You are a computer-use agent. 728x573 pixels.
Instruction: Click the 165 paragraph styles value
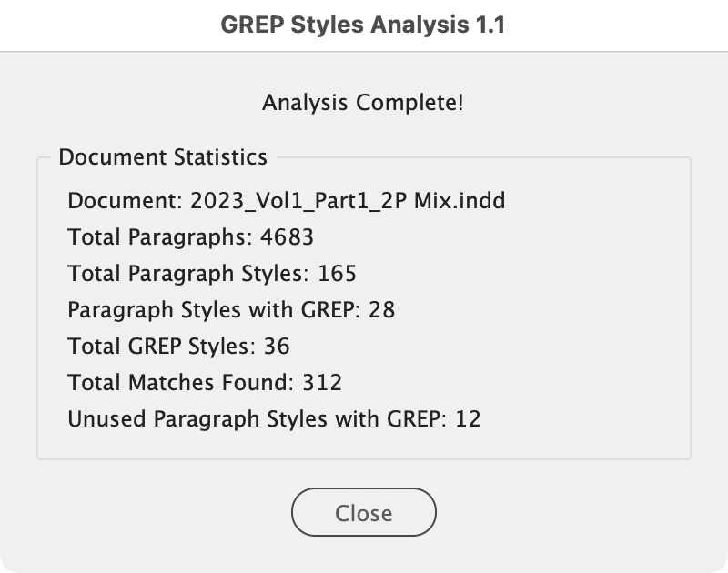(337, 273)
